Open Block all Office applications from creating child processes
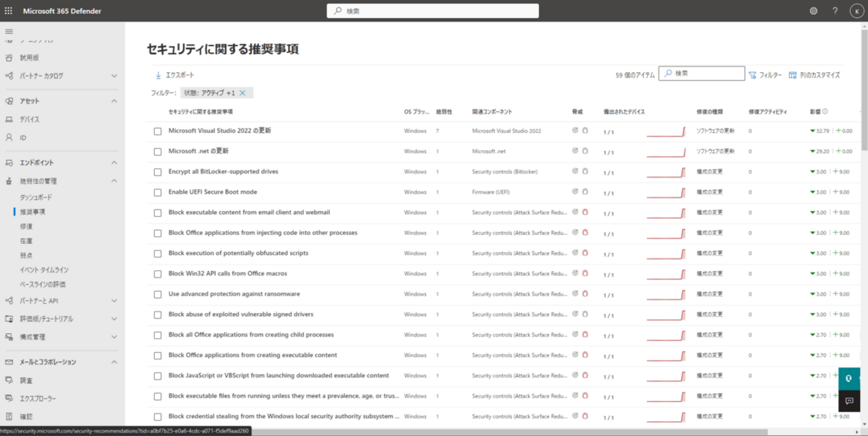The height and width of the screenshot is (436, 868). pyautogui.click(x=251, y=335)
